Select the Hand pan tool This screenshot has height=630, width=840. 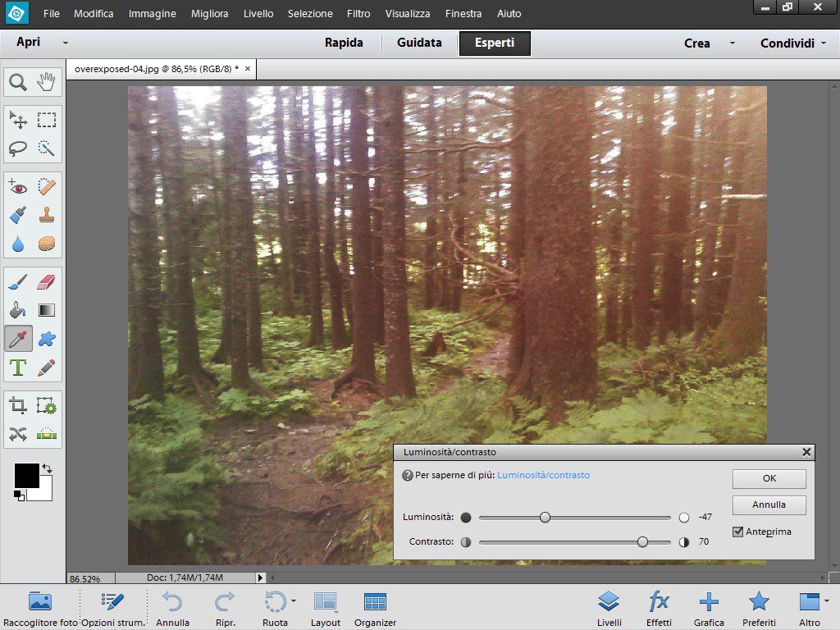click(x=47, y=81)
